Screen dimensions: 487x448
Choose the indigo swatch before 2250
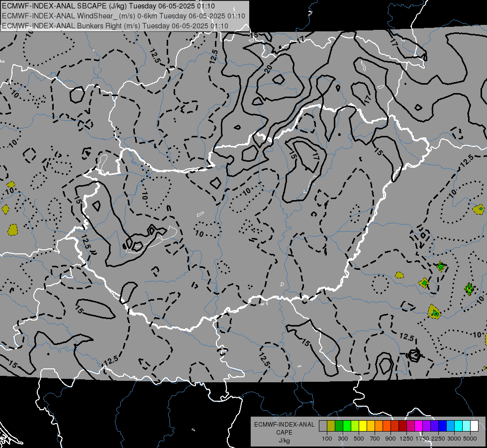click(x=435, y=426)
